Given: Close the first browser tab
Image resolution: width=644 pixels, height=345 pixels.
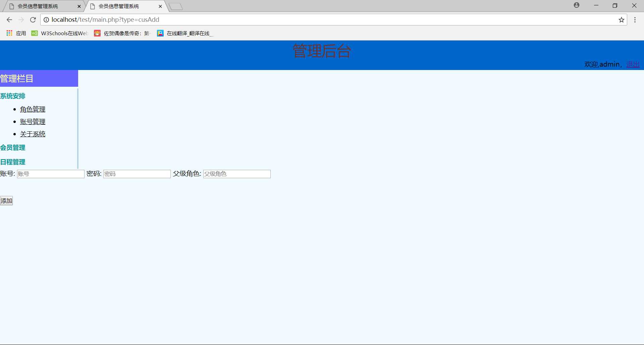Looking at the screenshot, I should pos(79,6).
